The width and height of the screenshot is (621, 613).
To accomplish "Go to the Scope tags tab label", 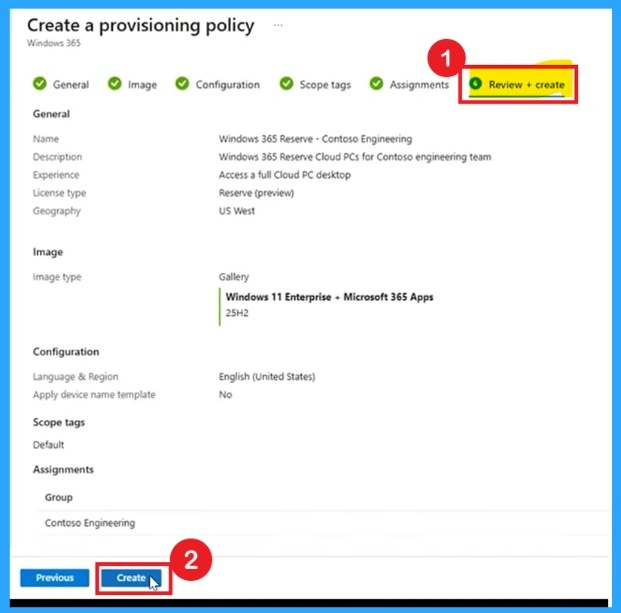I will coord(325,85).
